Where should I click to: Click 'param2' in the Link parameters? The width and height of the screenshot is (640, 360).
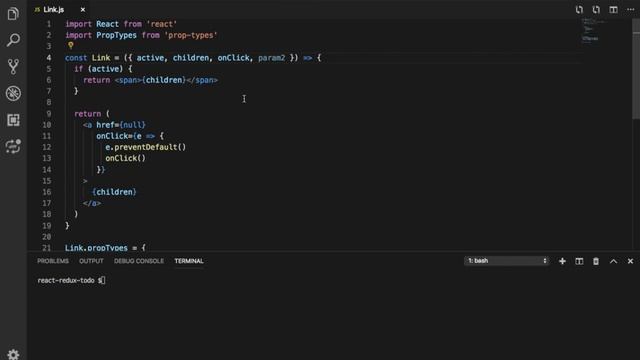(x=272, y=58)
